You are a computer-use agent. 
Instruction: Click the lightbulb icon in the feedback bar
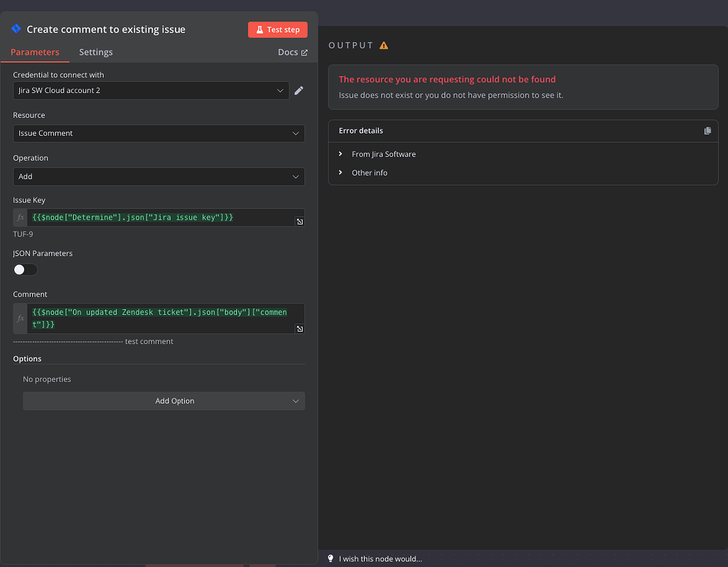pyautogui.click(x=330, y=558)
